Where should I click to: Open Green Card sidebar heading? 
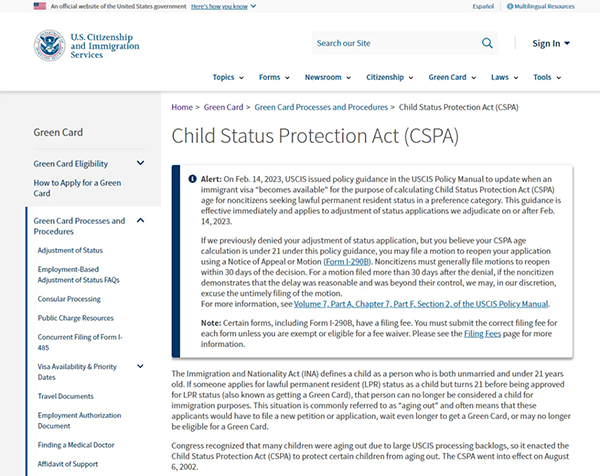(x=58, y=132)
